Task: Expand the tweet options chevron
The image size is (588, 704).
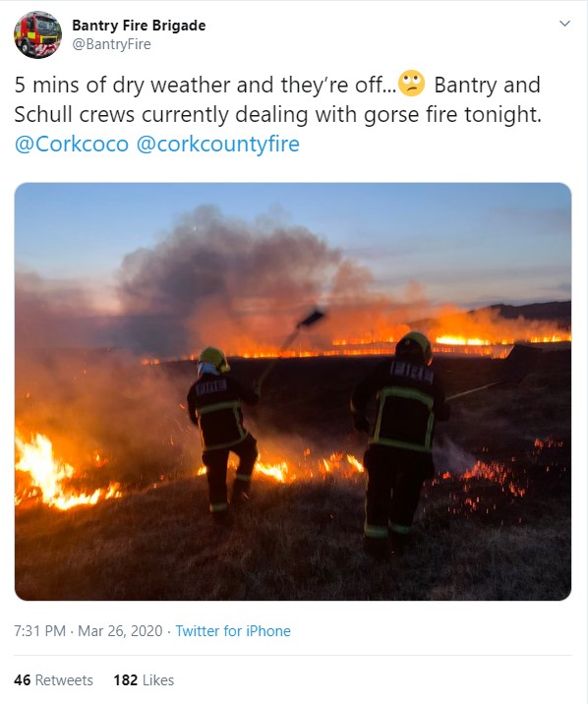Action: (564, 24)
